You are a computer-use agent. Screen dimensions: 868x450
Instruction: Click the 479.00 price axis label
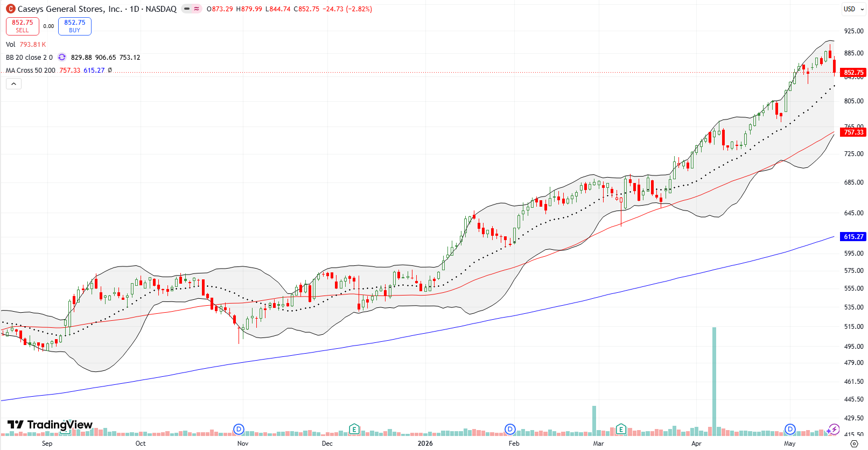click(854, 363)
